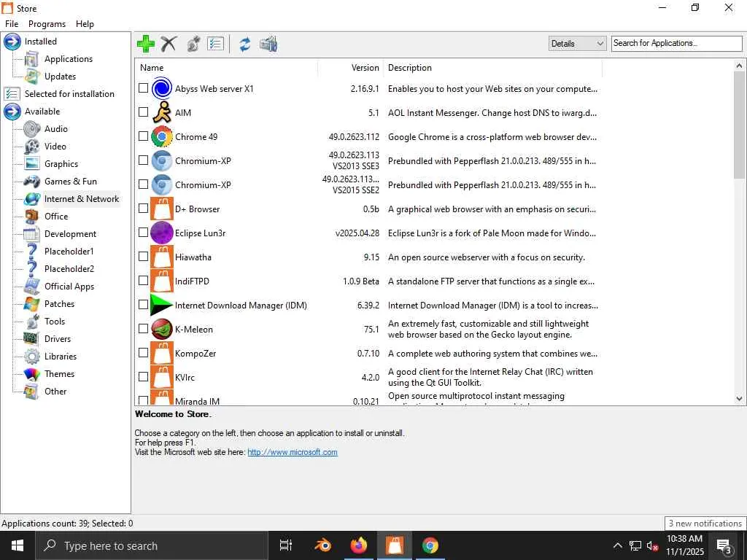Open the Details view mode dropdown
Viewport: 747px width, 560px height.
(x=578, y=43)
